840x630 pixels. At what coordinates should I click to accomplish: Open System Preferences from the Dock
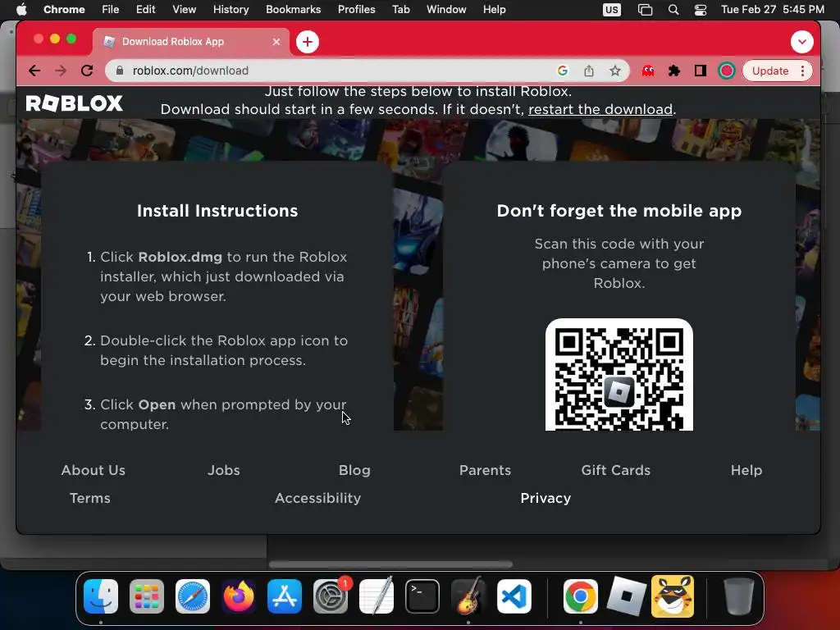click(331, 596)
